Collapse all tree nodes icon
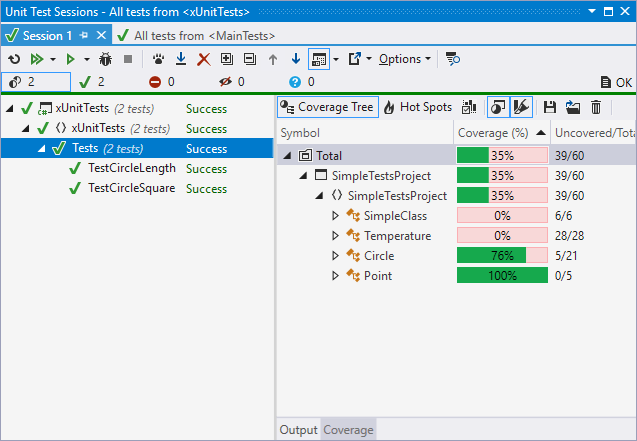 pyautogui.click(x=250, y=59)
